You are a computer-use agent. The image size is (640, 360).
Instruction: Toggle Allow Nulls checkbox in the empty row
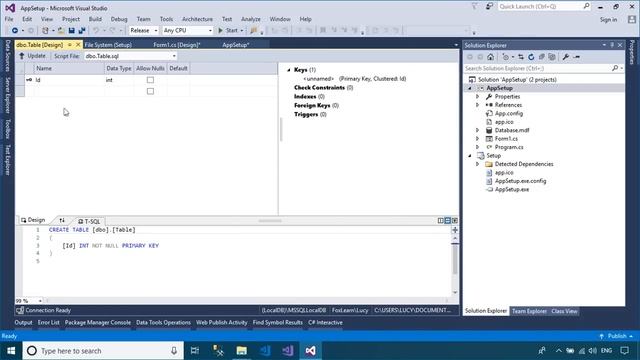[x=150, y=91]
